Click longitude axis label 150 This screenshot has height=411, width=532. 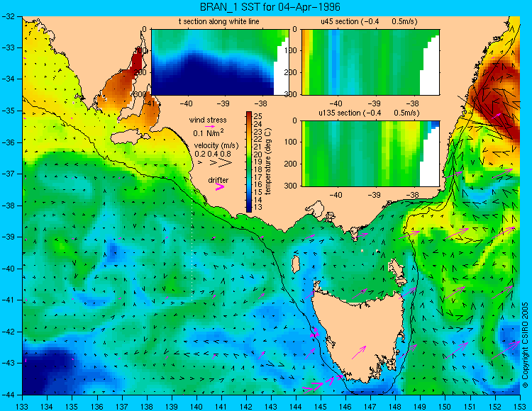click(x=445, y=406)
